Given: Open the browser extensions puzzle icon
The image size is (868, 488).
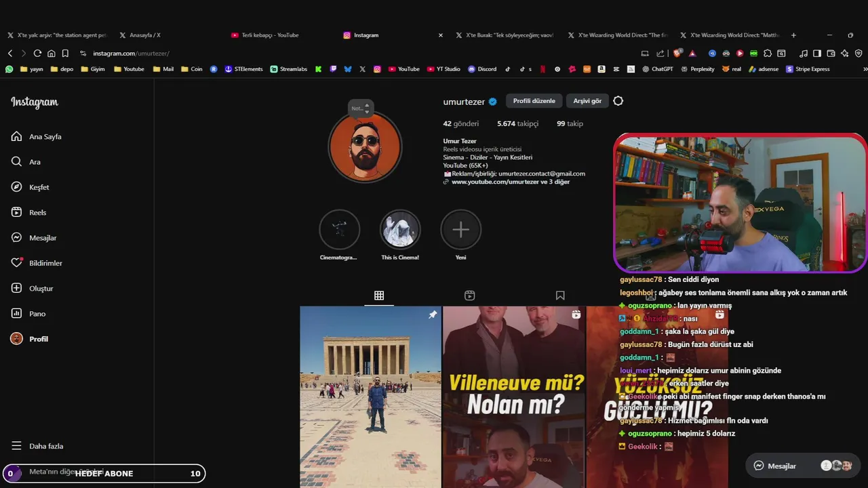Looking at the screenshot, I should [768, 53].
